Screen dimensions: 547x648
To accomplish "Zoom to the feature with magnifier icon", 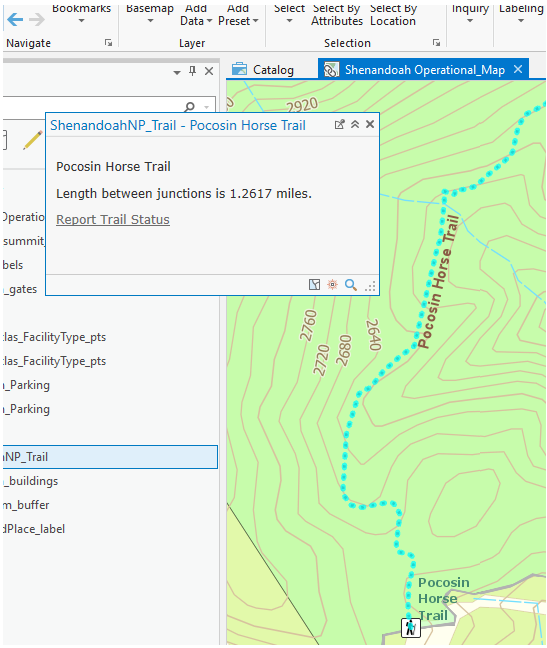I will (351, 285).
